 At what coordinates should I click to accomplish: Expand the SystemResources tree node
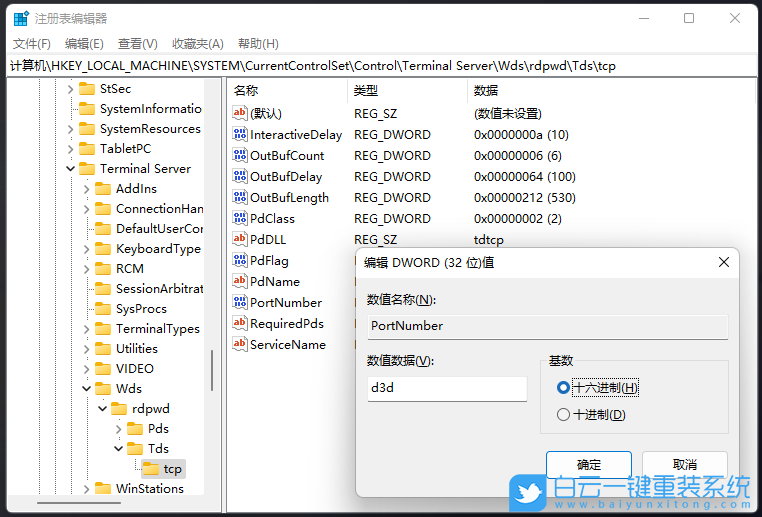click(70, 129)
